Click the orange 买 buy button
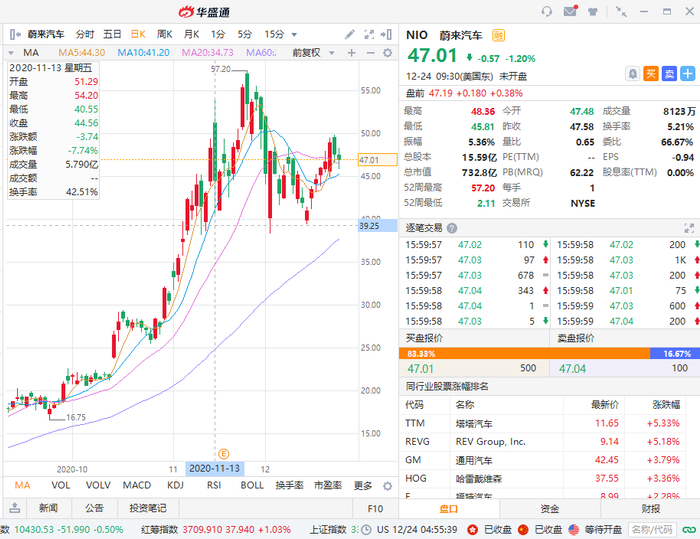This screenshot has height=539, width=700. coord(651,74)
